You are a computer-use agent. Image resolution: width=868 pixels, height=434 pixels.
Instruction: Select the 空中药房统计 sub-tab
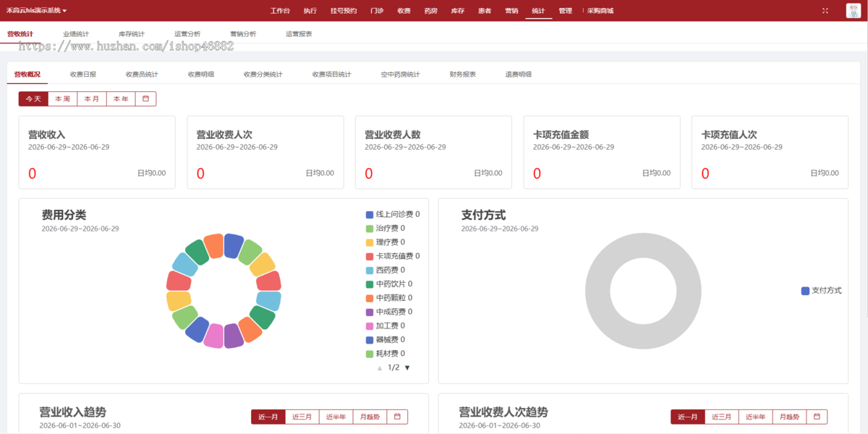(401, 75)
